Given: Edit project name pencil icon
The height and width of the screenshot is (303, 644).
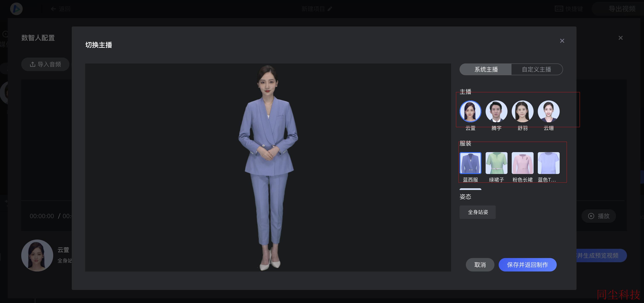Looking at the screenshot, I should 330,9.
